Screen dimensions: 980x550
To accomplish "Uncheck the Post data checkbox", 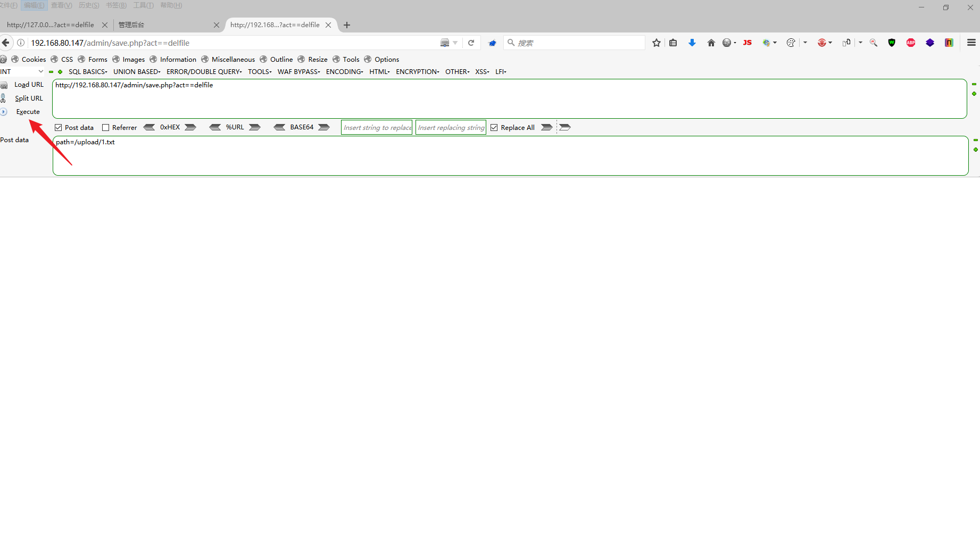I will 57,127.
